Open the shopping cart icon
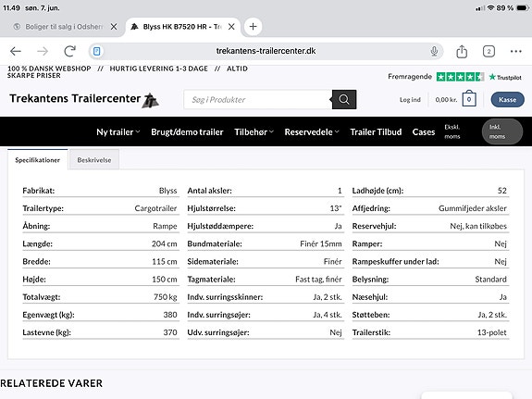 (x=469, y=99)
